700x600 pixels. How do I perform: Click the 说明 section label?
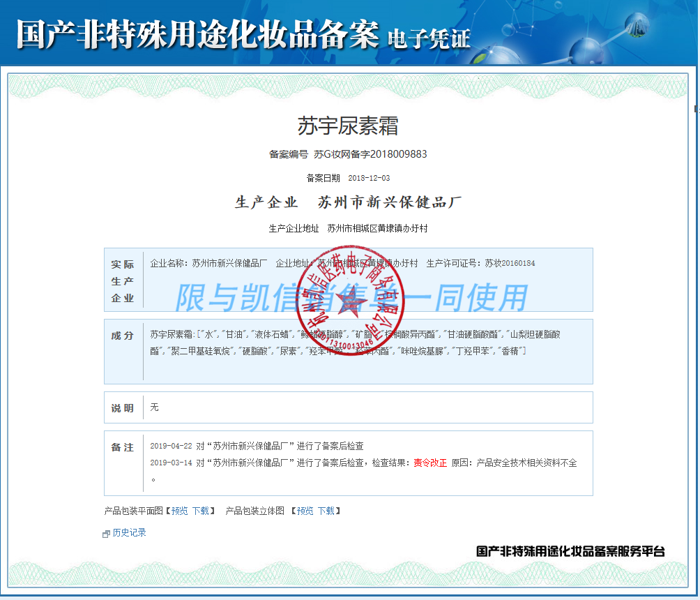[x=123, y=408]
